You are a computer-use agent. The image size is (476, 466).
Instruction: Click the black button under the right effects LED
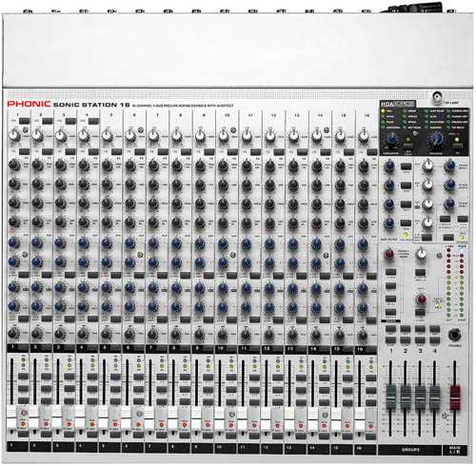458,147
